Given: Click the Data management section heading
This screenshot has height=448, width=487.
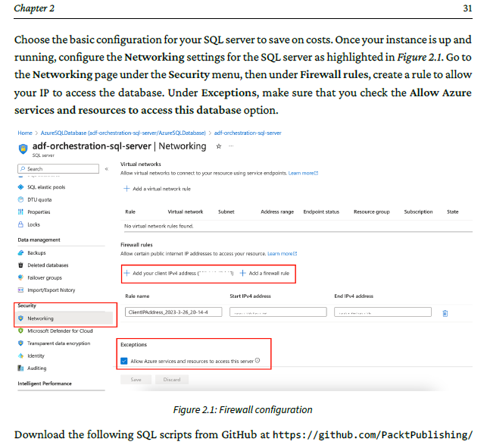Looking at the screenshot, I should [x=39, y=240].
